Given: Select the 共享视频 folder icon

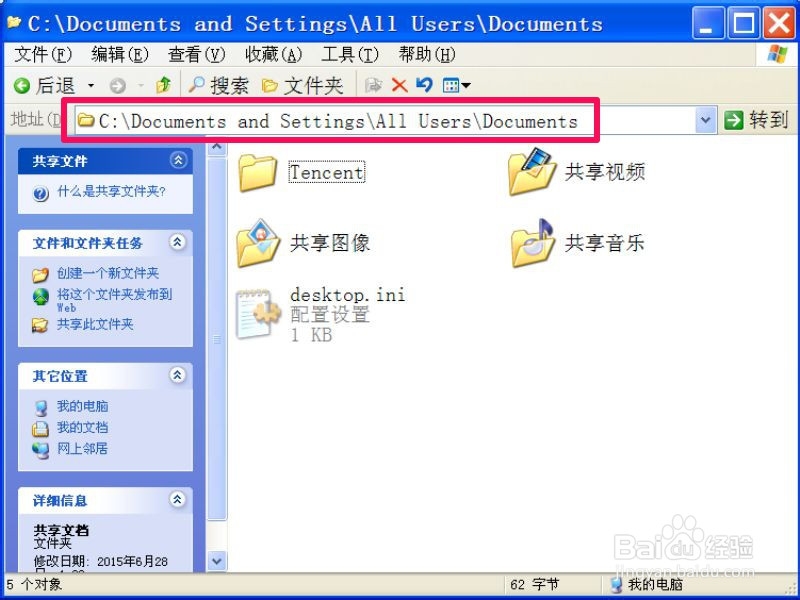Looking at the screenshot, I should [x=531, y=171].
